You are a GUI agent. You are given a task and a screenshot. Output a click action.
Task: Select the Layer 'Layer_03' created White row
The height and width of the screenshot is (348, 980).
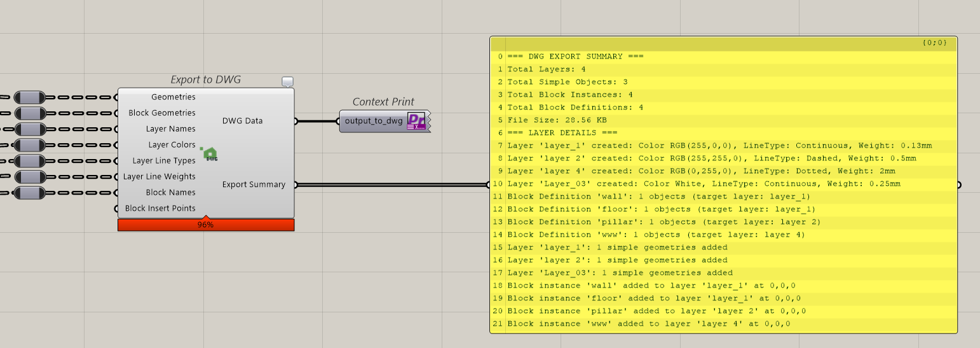[x=724, y=184]
